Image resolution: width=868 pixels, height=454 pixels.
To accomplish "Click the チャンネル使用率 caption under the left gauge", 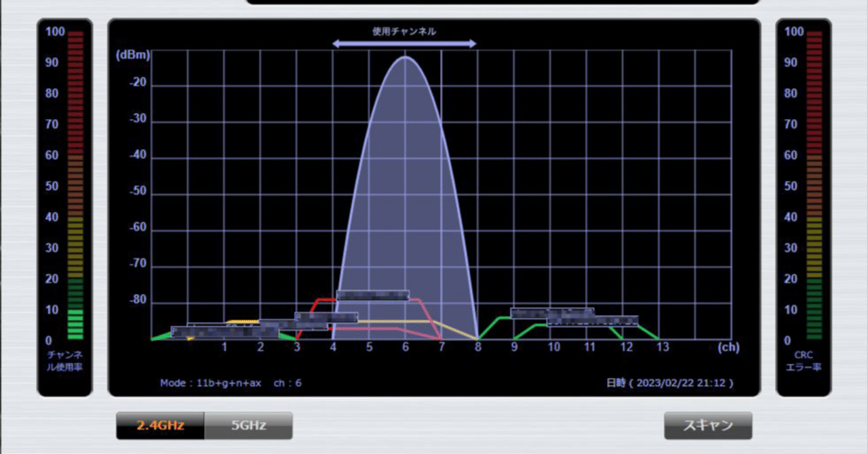I will 64,360.
